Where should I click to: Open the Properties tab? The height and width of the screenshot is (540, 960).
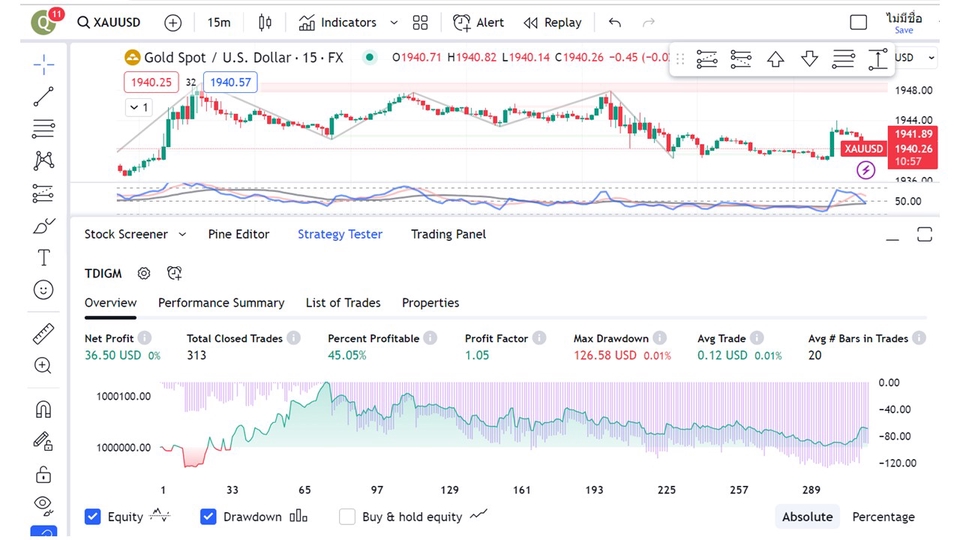tap(430, 303)
